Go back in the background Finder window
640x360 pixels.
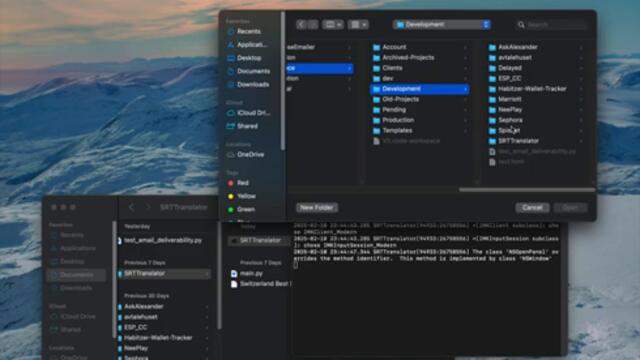(x=131, y=207)
